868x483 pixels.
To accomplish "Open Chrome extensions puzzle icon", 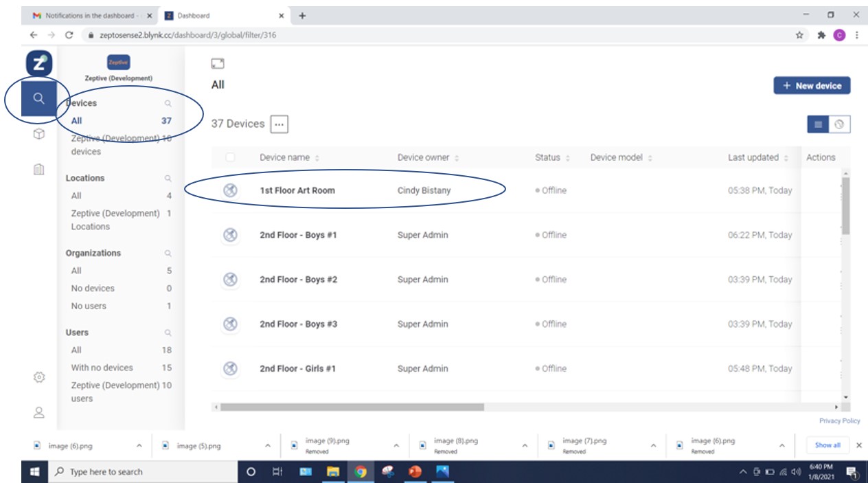I will point(821,35).
